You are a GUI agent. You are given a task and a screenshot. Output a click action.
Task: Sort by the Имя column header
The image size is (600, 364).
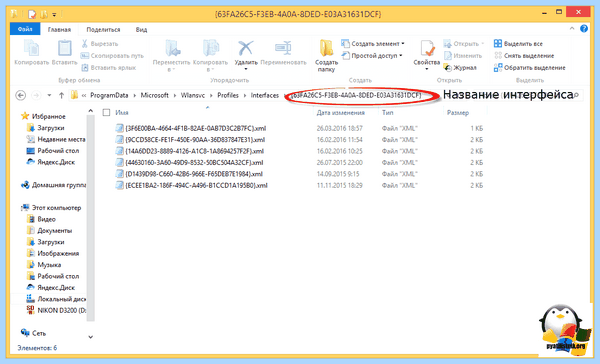pyautogui.click(x=122, y=113)
